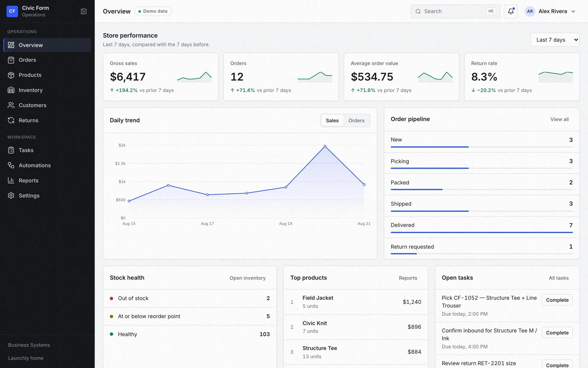
Task: Click the Gross sales sparkline
Action: tap(194, 77)
